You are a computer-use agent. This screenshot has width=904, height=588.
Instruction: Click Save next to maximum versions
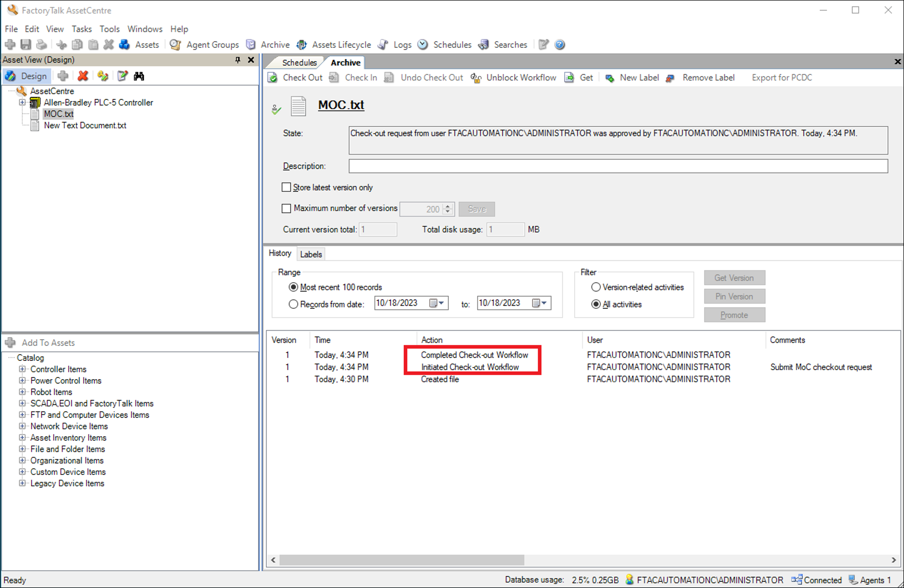477,209
